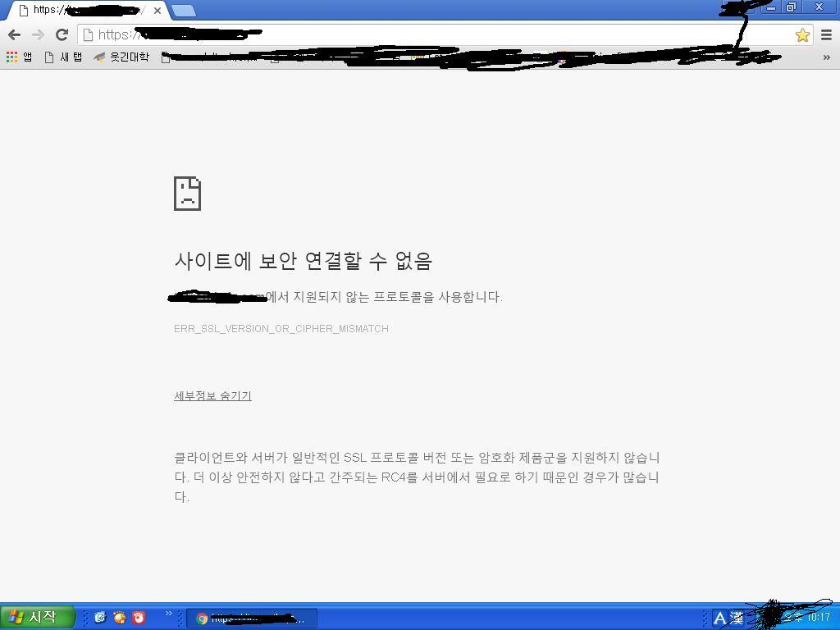Image resolution: width=840 pixels, height=630 pixels.
Task: Launch the orange round quick launch icon
Action: (120, 618)
